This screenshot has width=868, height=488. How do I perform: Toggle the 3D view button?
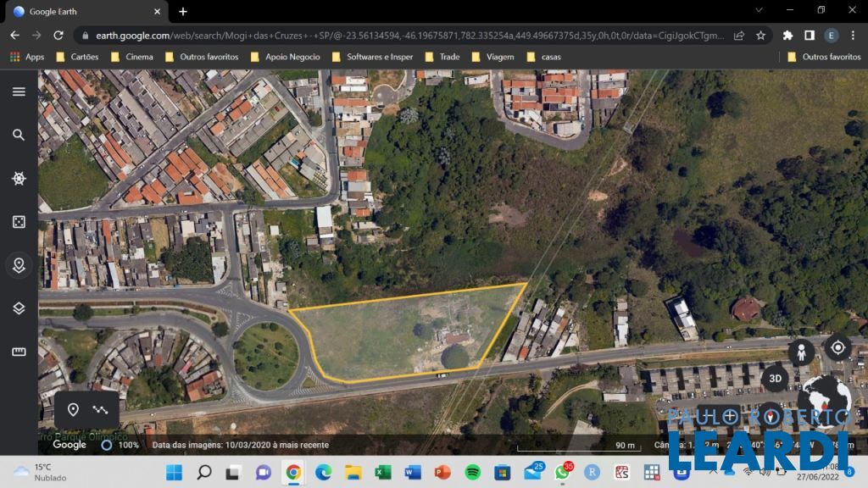pyautogui.click(x=774, y=378)
